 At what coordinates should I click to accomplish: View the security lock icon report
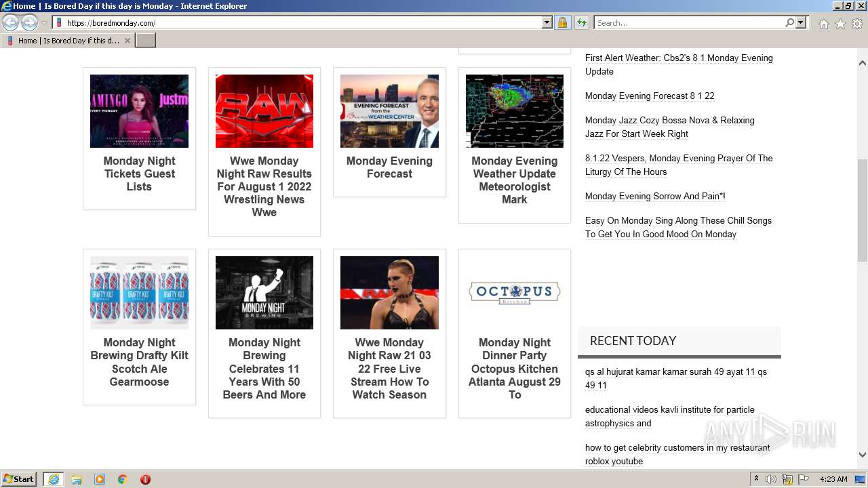(562, 23)
